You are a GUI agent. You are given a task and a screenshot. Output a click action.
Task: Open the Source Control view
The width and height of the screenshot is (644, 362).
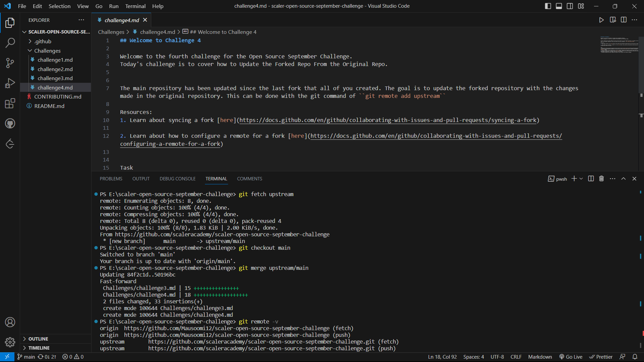[x=10, y=63]
